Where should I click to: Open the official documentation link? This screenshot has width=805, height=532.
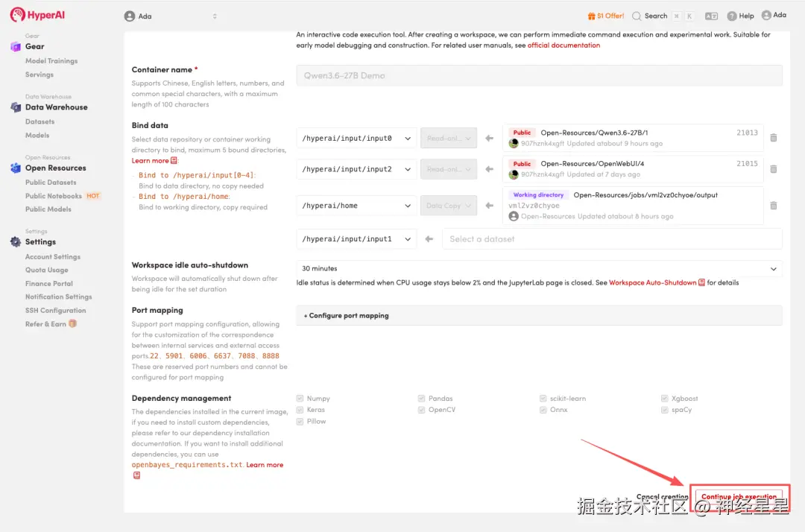point(563,45)
